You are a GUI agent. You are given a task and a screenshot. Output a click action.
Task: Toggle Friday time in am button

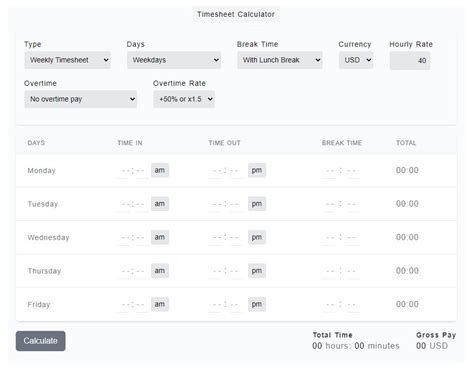pos(160,304)
